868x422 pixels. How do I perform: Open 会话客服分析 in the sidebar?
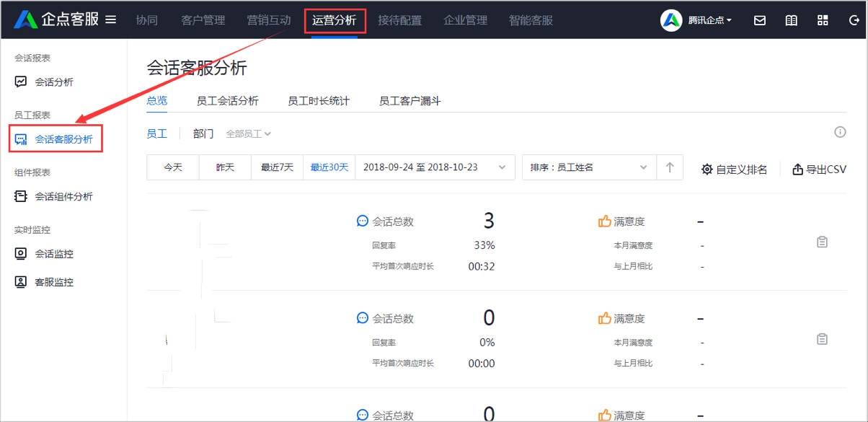(54, 139)
